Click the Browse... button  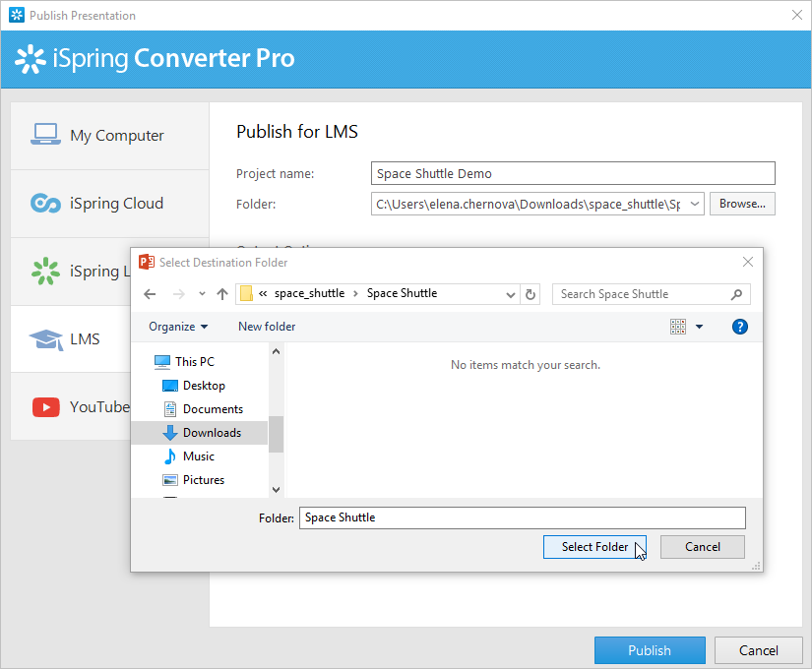click(x=742, y=204)
